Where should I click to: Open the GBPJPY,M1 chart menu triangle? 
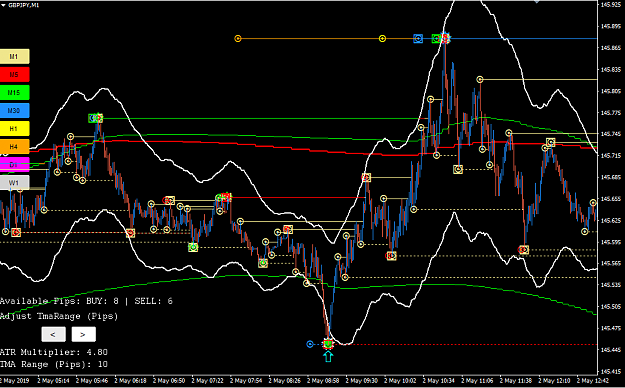[4, 5]
